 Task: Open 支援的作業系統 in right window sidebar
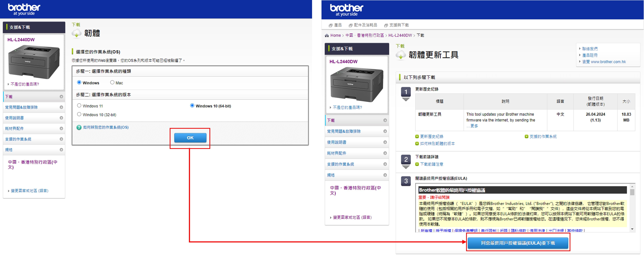357,164
